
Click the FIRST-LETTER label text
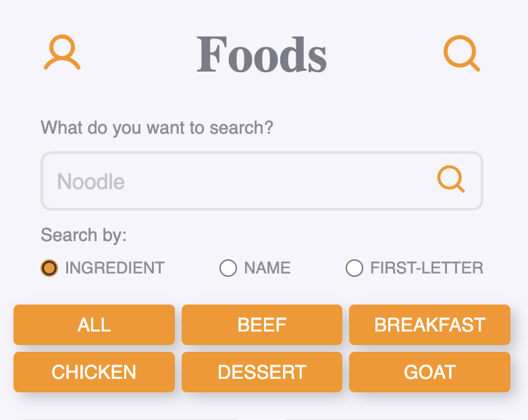[427, 268]
